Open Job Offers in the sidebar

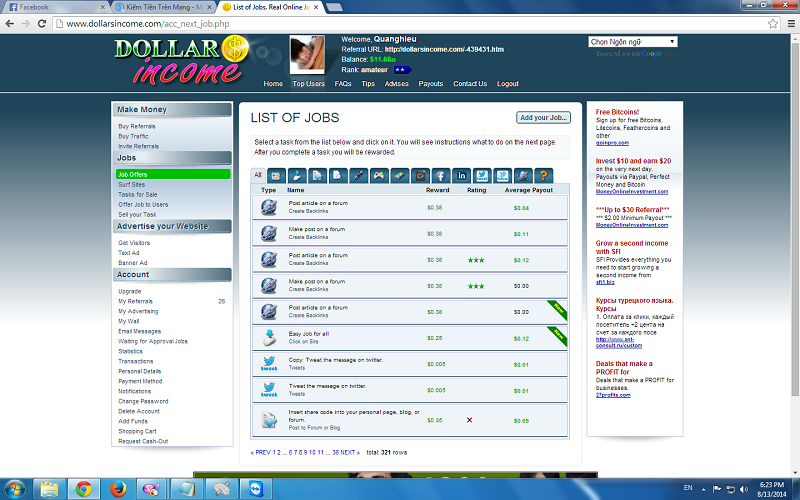point(173,174)
